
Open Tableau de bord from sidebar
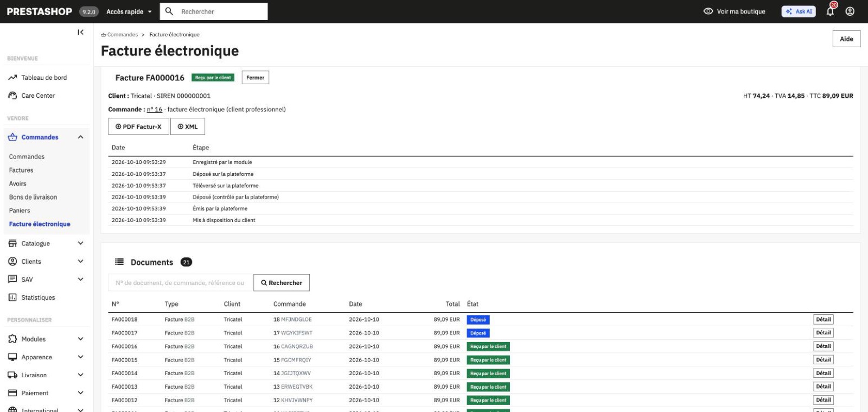pyautogui.click(x=44, y=78)
